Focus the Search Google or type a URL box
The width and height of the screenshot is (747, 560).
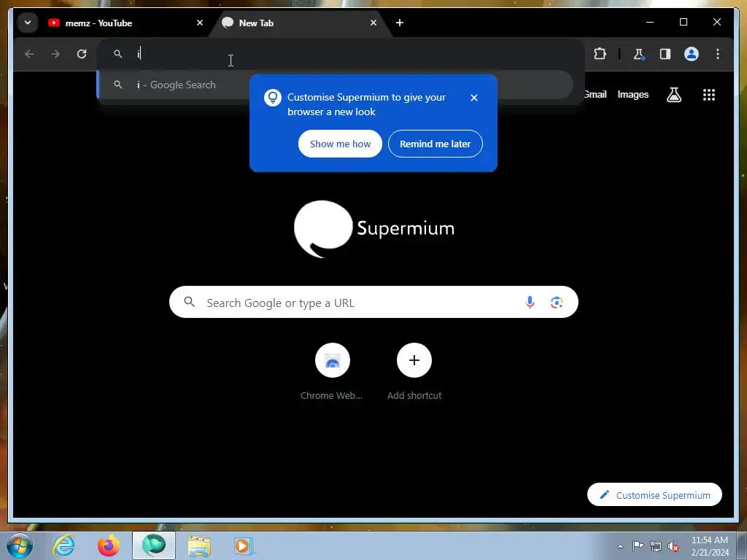coord(373,303)
